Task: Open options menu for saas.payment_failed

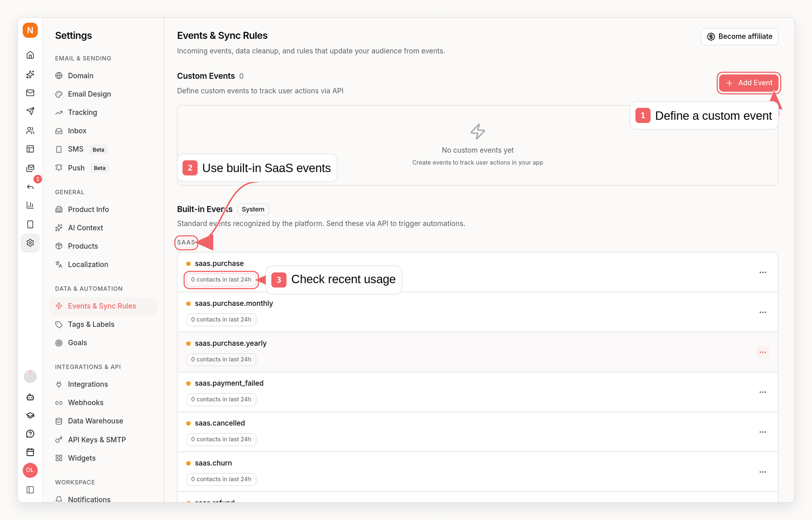Action: pos(763,392)
